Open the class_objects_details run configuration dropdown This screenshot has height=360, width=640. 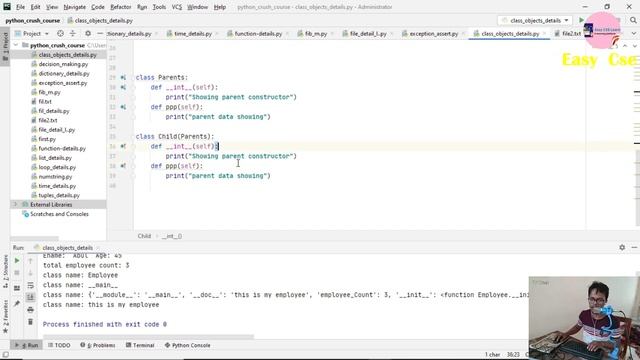click(535, 20)
